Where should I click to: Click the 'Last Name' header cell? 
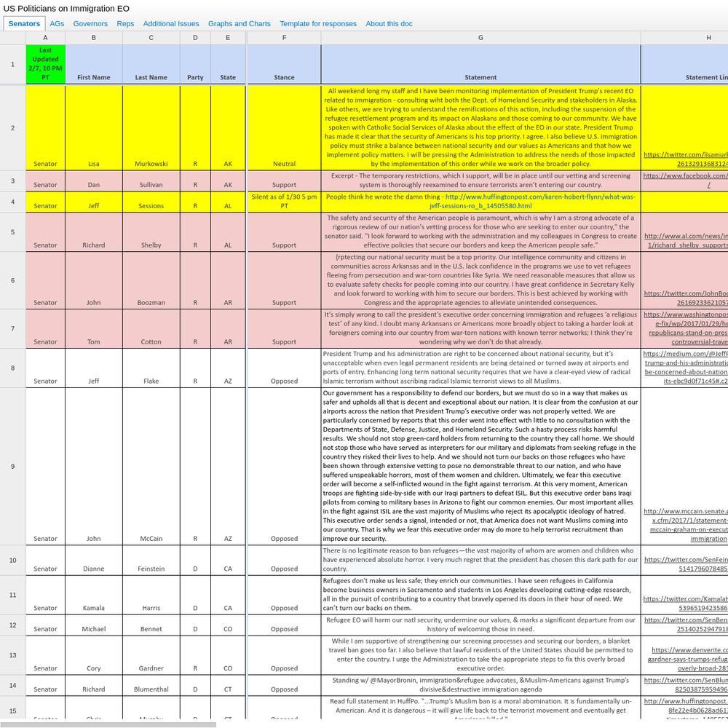(151, 65)
